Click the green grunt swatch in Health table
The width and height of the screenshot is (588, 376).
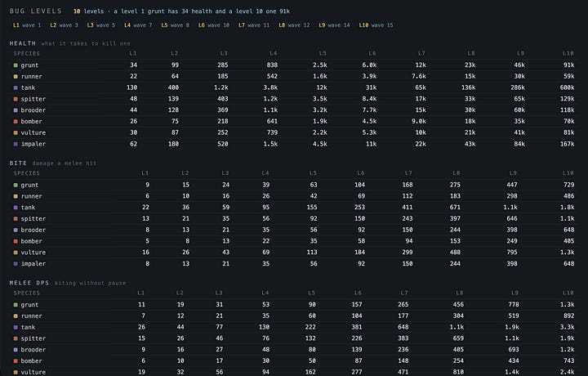tap(16, 65)
